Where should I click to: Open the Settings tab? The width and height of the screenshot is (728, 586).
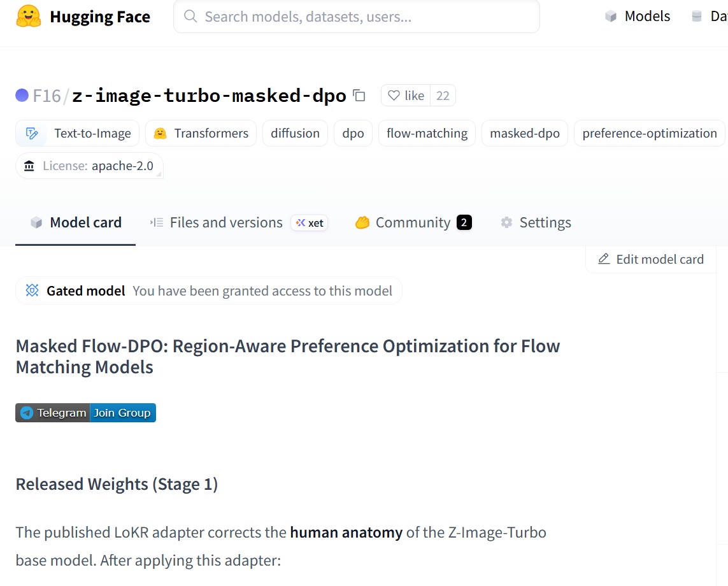[536, 222]
